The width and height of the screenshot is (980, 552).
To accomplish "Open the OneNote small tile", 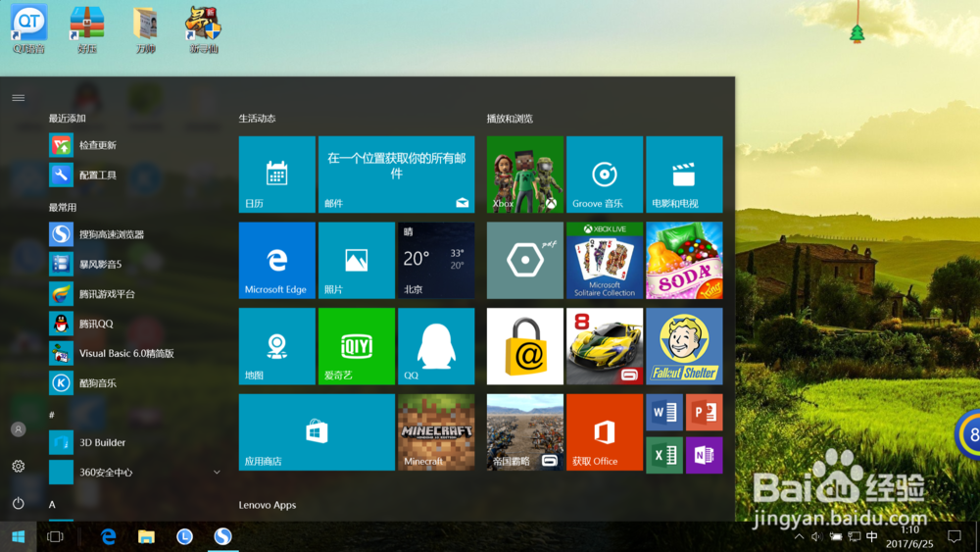I will (705, 455).
